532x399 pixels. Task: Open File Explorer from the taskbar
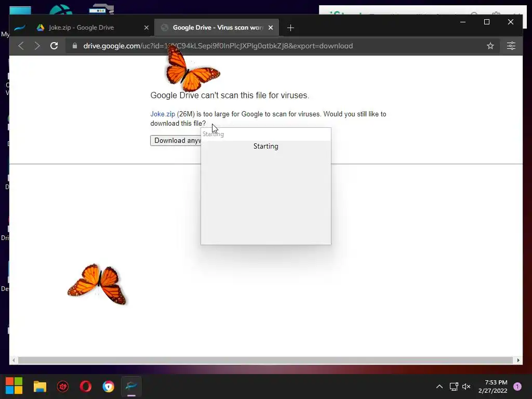40,387
